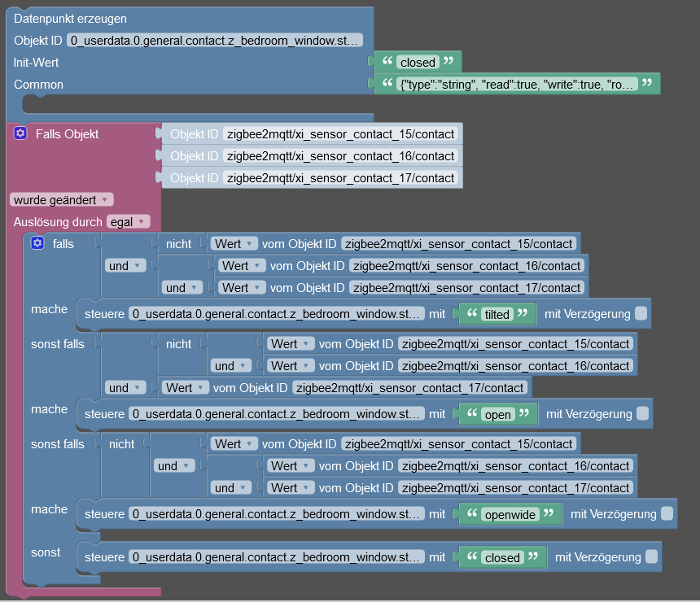Edit the 'tilted' text value

(497, 314)
